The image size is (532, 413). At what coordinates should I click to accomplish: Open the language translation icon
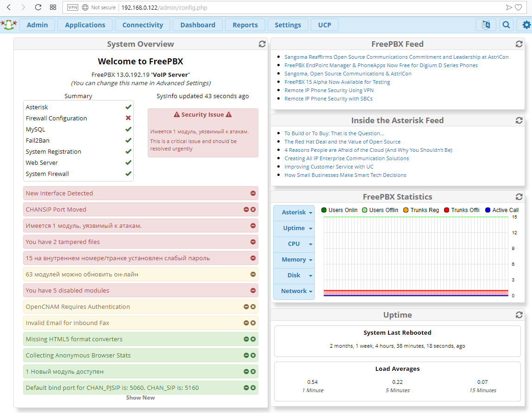coord(486,25)
